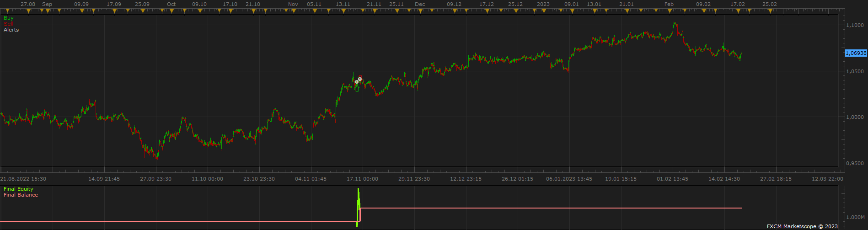868x230 pixels.
Task: Click the triangle marker under the 2023 label
Action: pos(544,11)
